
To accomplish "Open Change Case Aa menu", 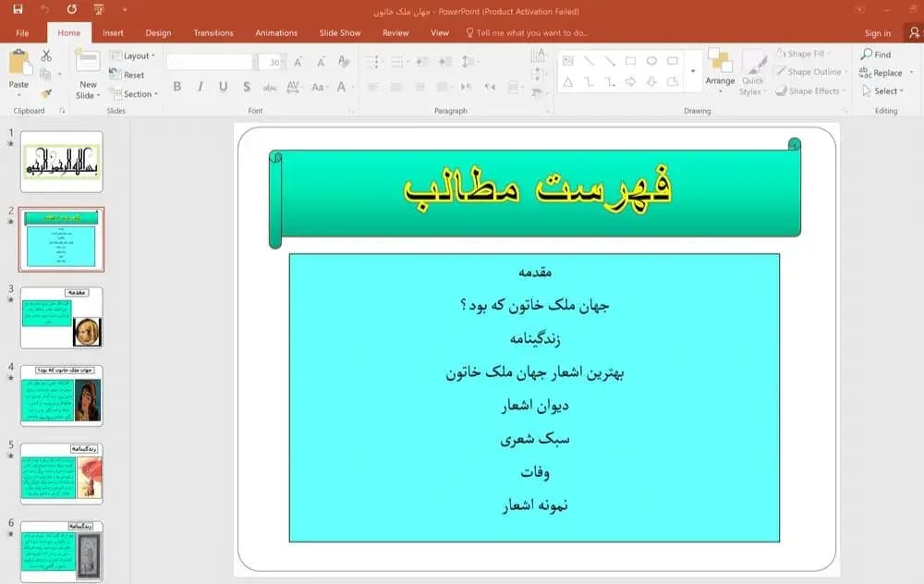I will pos(318,87).
